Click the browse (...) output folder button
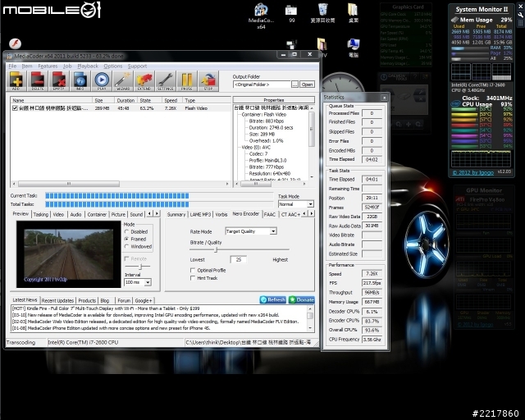The image size is (525, 420). [294, 84]
